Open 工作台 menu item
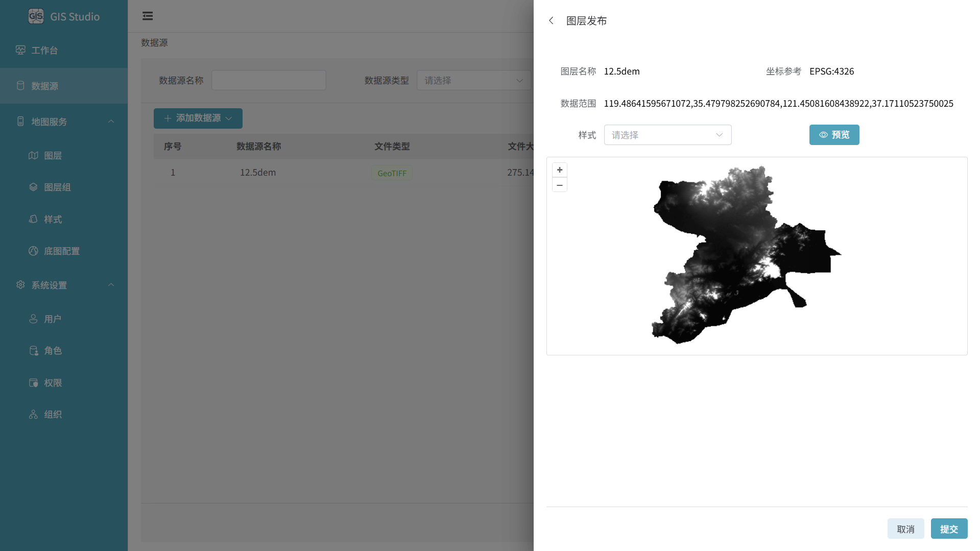 (64, 50)
